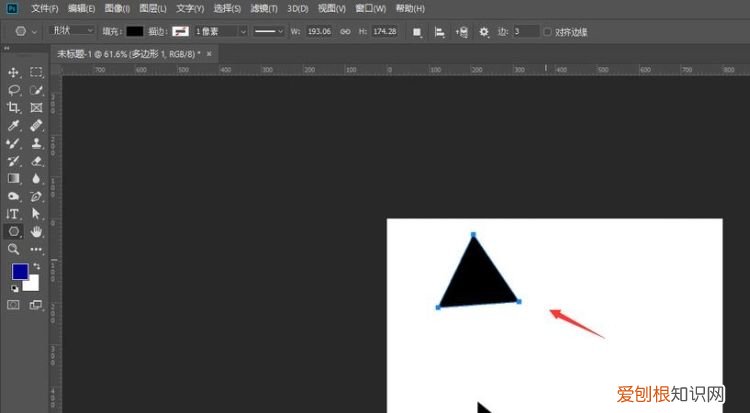Open the 形状 tool mode dropdown
The width and height of the screenshot is (750, 413).
click(x=74, y=32)
